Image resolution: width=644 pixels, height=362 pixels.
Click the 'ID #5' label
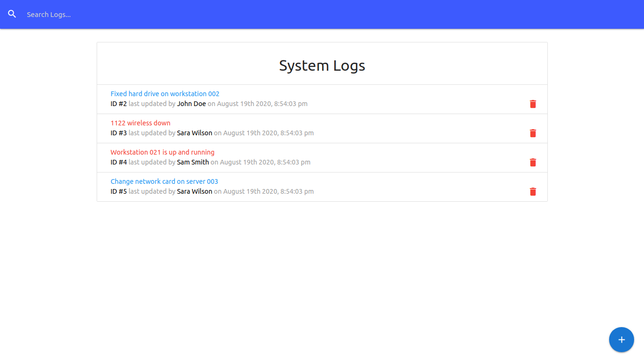(119, 191)
